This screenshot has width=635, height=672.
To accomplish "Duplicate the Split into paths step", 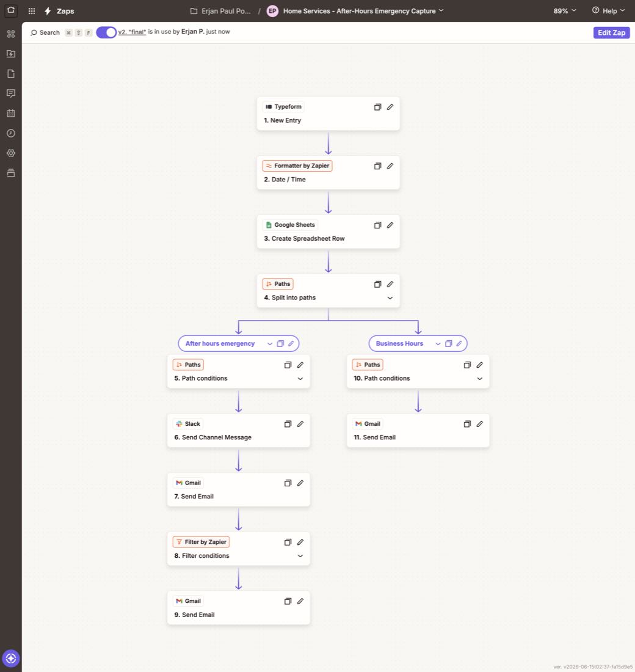I will point(377,285).
